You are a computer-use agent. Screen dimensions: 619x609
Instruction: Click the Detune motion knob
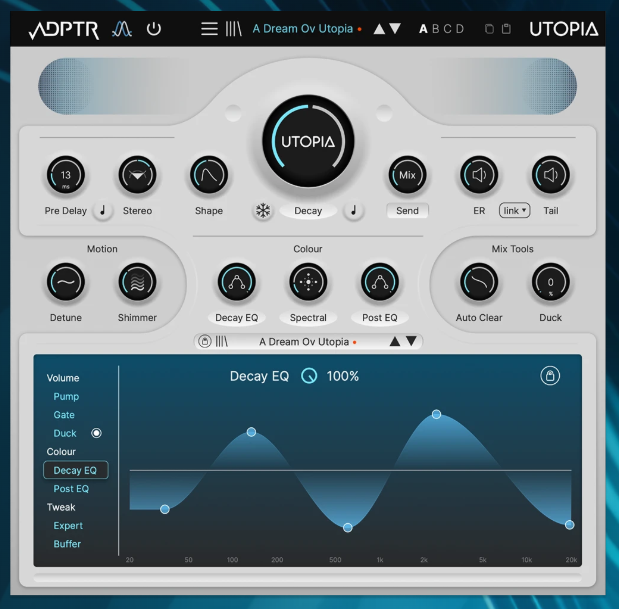click(x=66, y=282)
